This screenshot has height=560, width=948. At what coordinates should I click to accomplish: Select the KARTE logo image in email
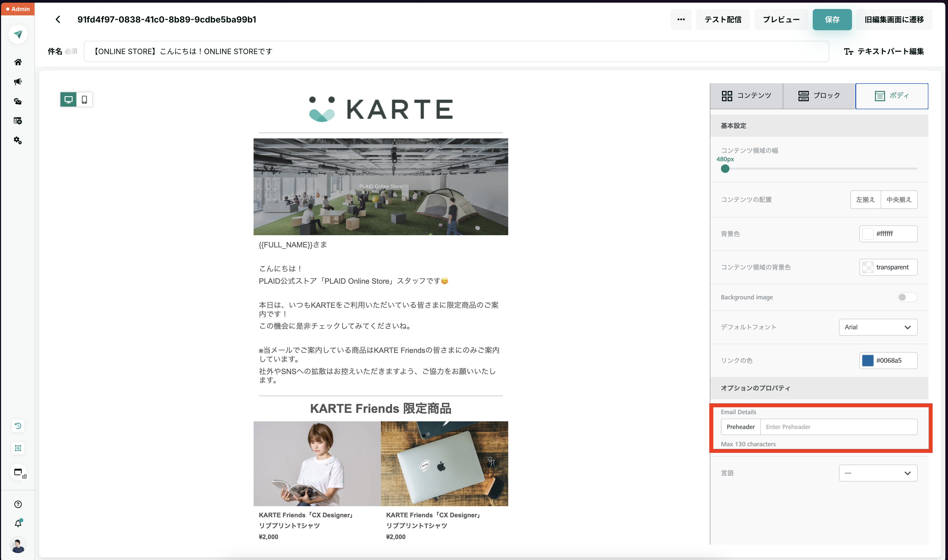[380, 109]
